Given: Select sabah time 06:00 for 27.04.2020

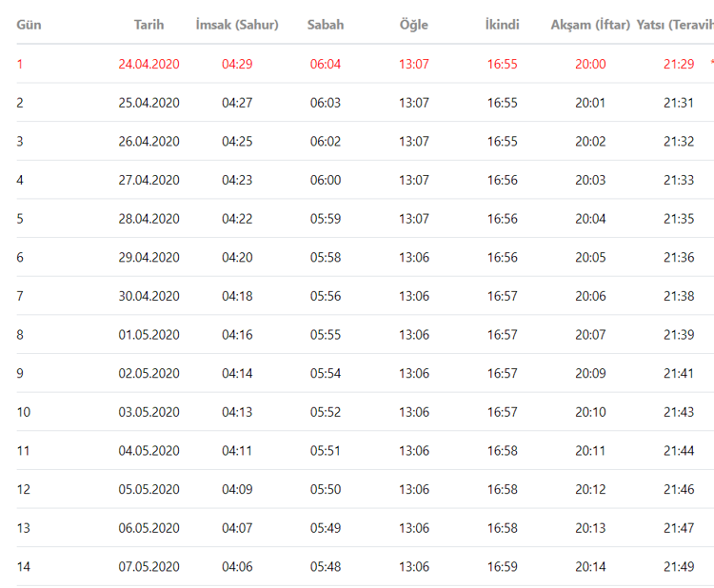Looking at the screenshot, I should coord(326,181).
